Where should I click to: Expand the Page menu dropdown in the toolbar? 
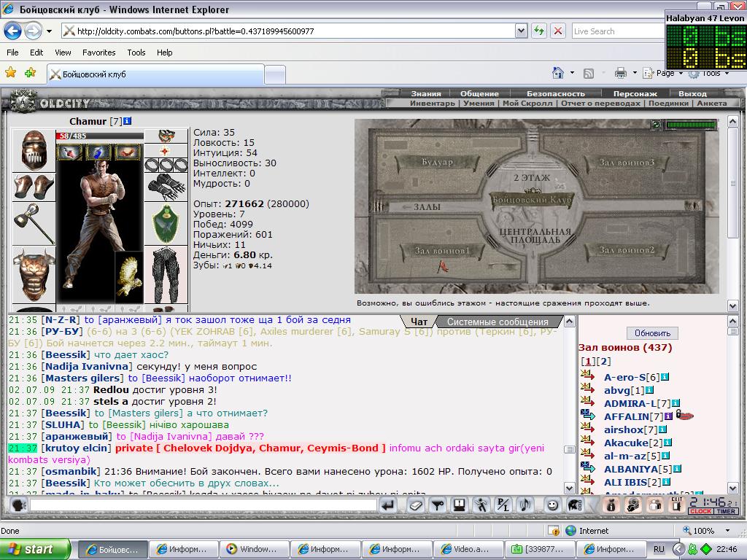(x=681, y=74)
